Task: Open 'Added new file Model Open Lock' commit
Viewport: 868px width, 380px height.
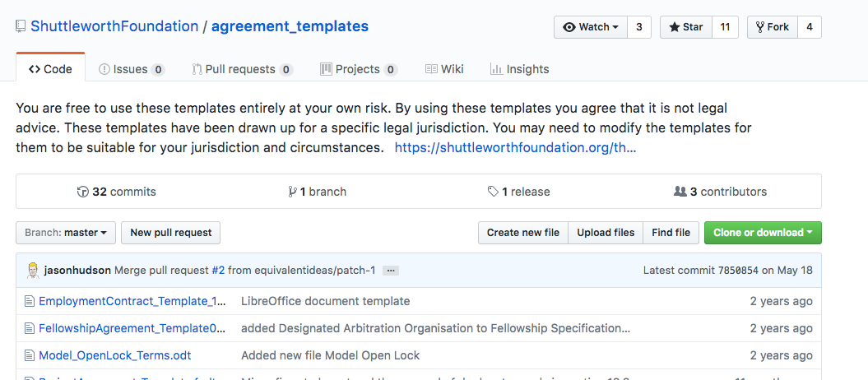Action: [x=331, y=355]
